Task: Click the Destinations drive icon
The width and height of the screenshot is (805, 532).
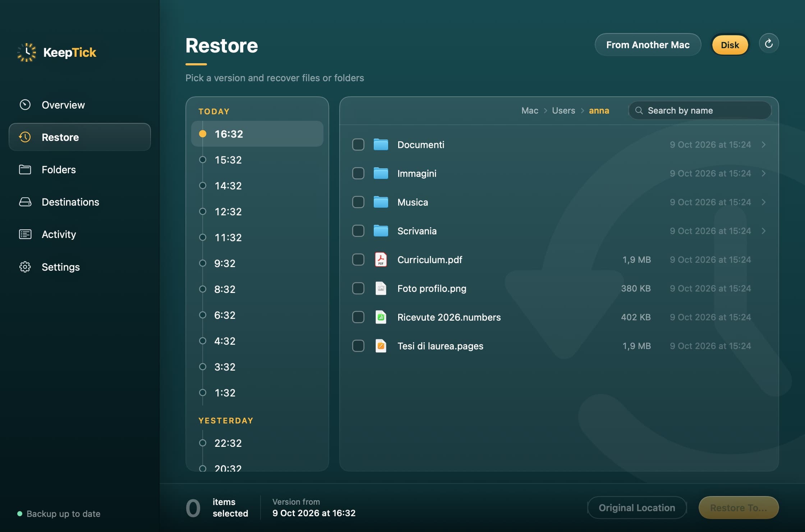Action: click(x=25, y=202)
